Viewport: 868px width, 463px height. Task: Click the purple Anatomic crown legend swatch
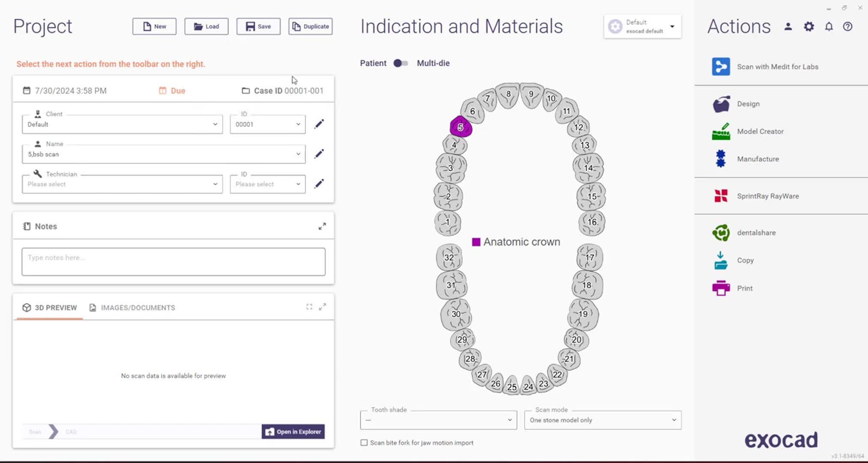(x=476, y=242)
